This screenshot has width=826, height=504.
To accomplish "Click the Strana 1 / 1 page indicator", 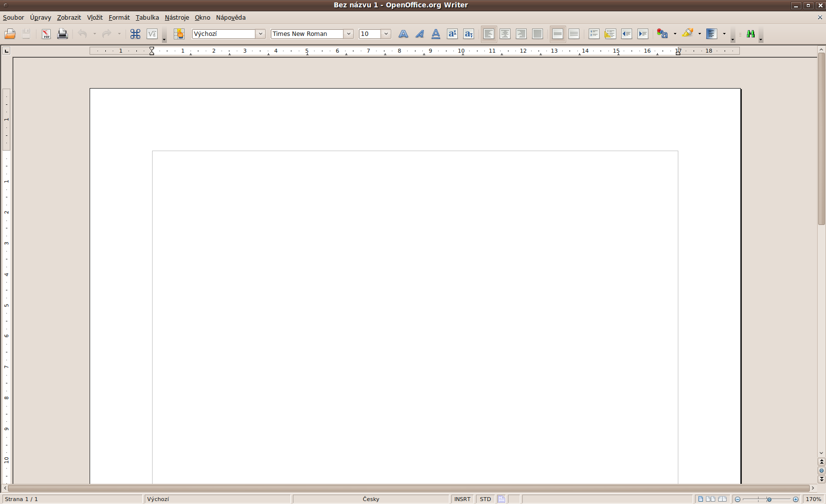I will click(x=72, y=499).
